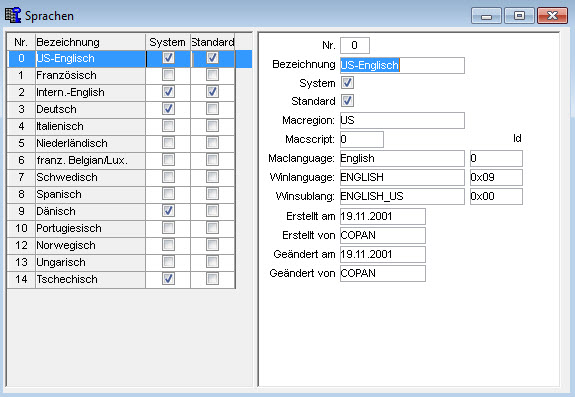Click the Maclanguage Id field

[x=496, y=158]
